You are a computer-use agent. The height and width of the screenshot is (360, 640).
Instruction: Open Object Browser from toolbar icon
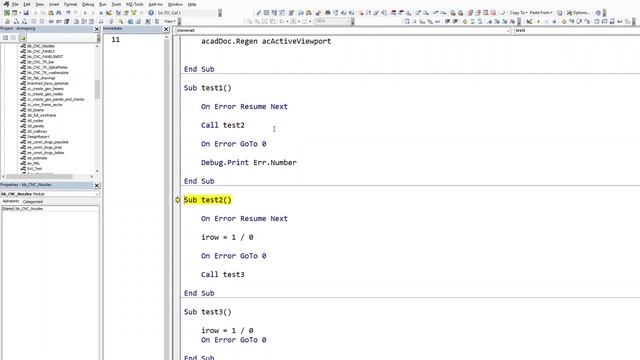click(134, 13)
